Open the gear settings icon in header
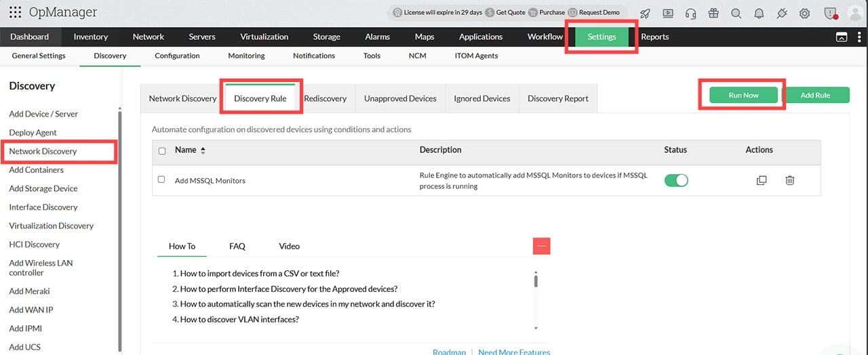The width and height of the screenshot is (868, 355). [x=805, y=13]
